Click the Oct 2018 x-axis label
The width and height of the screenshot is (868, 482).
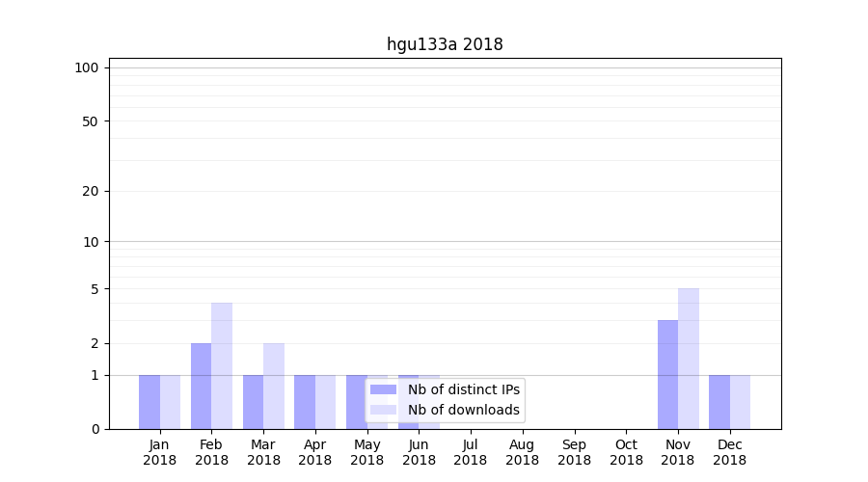pos(626,452)
